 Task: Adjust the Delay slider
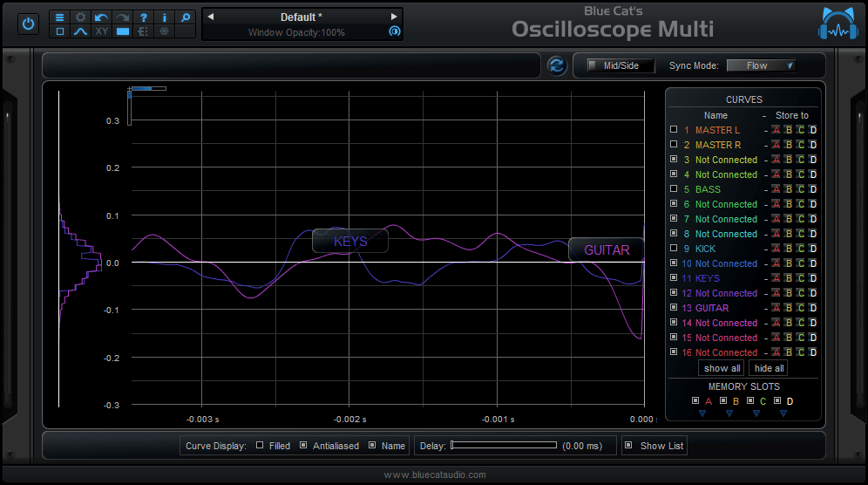point(503,445)
